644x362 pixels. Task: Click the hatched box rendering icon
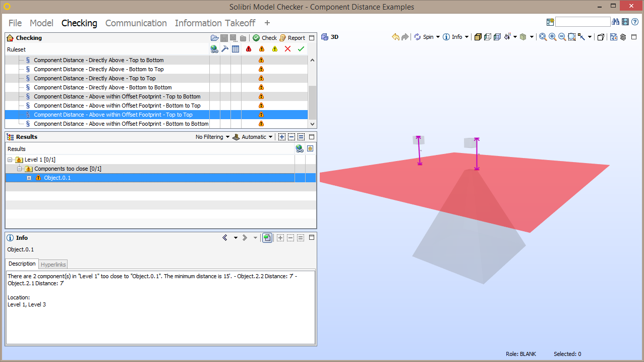click(x=497, y=37)
